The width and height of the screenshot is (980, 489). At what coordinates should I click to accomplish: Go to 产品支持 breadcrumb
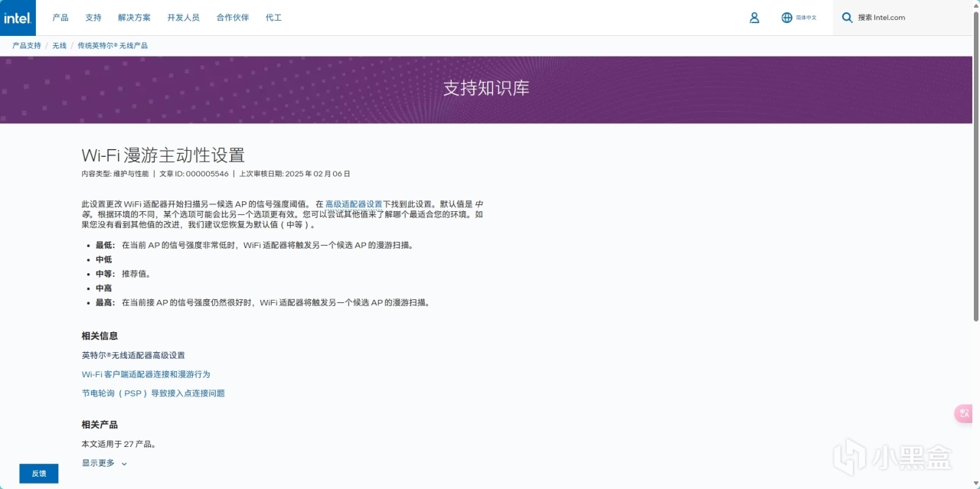tap(27, 46)
